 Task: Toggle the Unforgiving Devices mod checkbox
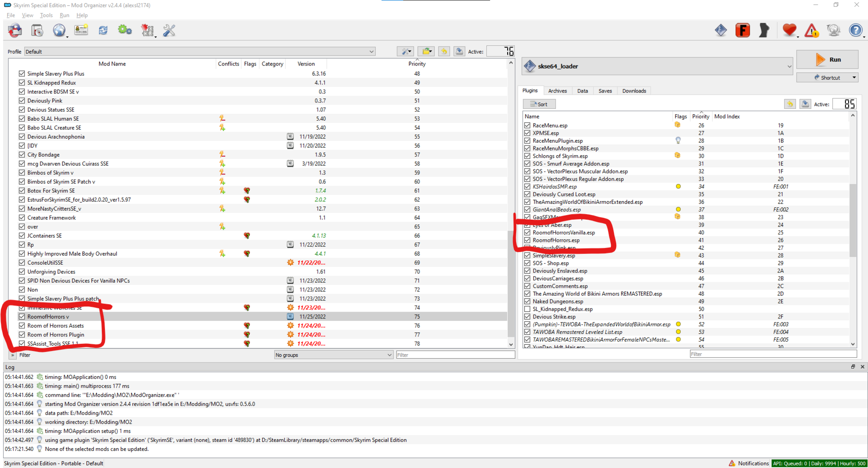pyautogui.click(x=22, y=271)
